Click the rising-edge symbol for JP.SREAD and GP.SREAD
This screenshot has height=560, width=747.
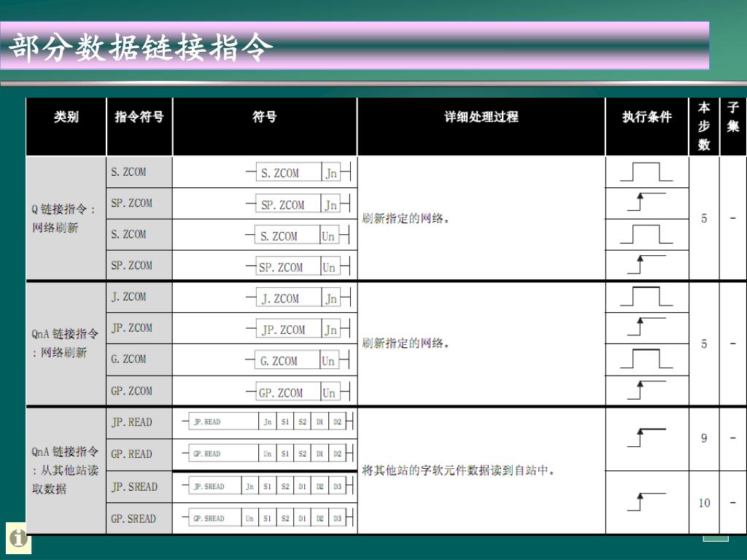pos(646,502)
